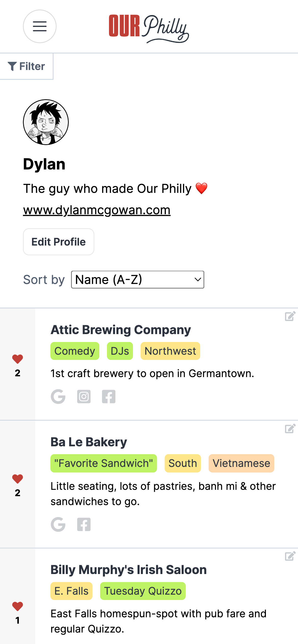Image resolution: width=298 pixels, height=644 pixels.
Task: Edit the Billy Murphy's Irish Saloon entry
Action: [290, 556]
